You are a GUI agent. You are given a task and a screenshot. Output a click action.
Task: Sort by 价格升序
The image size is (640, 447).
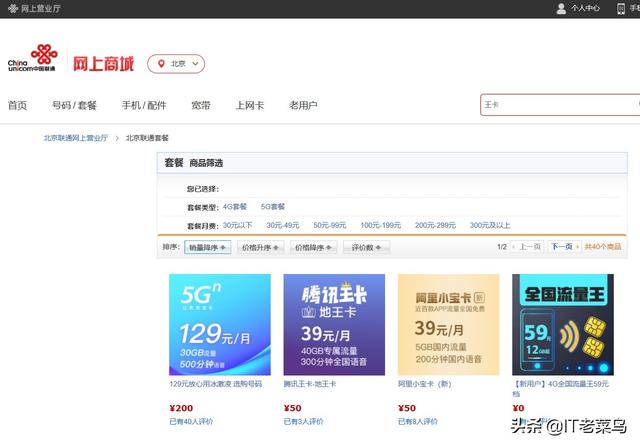tap(259, 247)
